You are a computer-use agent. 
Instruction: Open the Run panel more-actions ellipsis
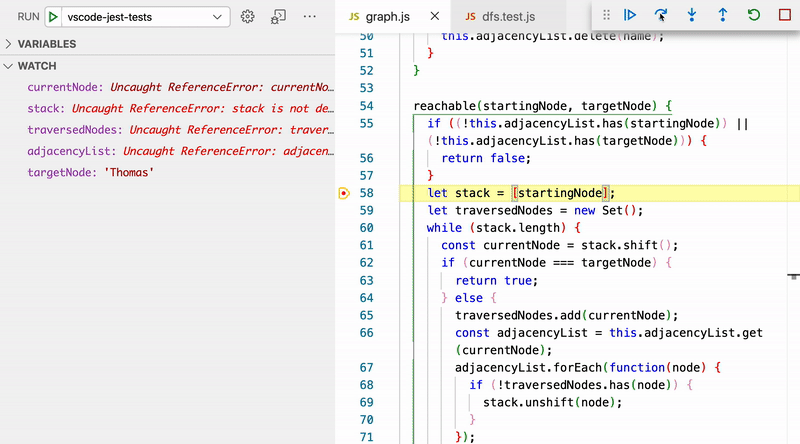310,16
